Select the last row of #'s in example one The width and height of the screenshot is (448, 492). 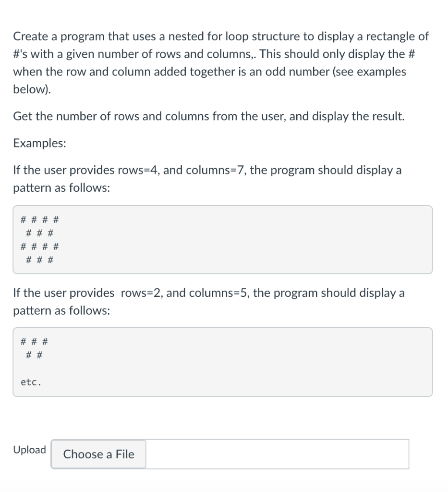pyautogui.click(x=39, y=259)
